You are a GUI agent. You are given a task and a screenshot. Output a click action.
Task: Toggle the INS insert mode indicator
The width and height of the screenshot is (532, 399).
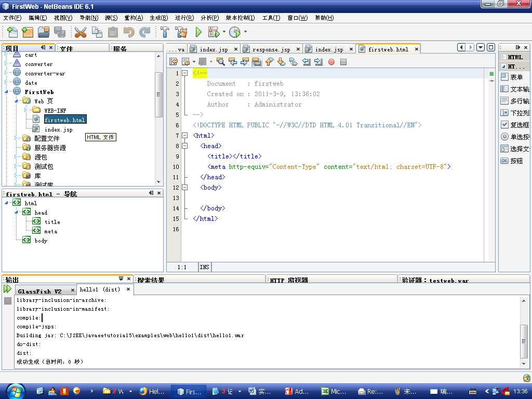[x=205, y=268]
